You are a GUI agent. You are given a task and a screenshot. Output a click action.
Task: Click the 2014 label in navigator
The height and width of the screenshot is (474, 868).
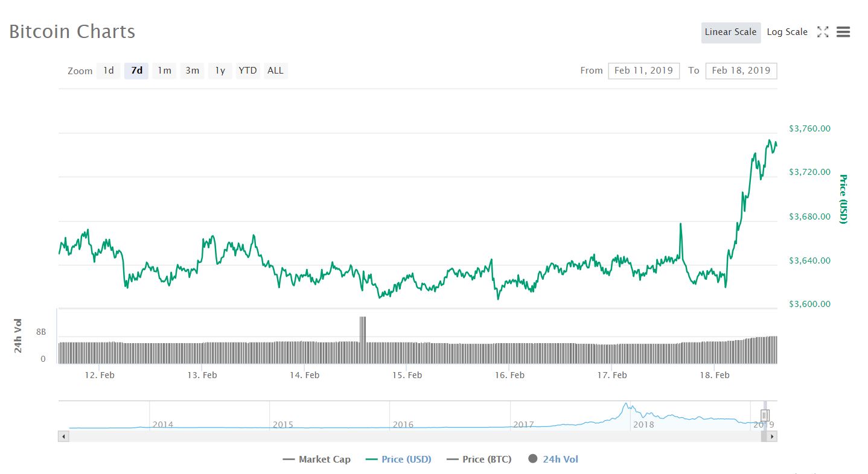coord(162,425)
